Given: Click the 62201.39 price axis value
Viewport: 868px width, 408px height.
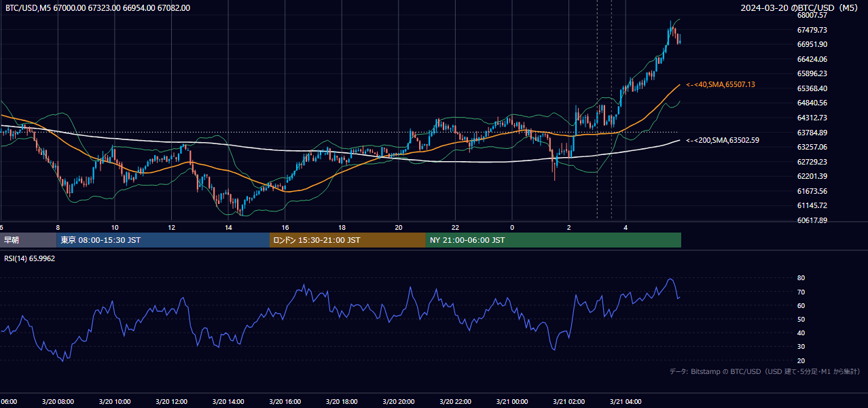Looking at the screenshot, I should (812, 176).
